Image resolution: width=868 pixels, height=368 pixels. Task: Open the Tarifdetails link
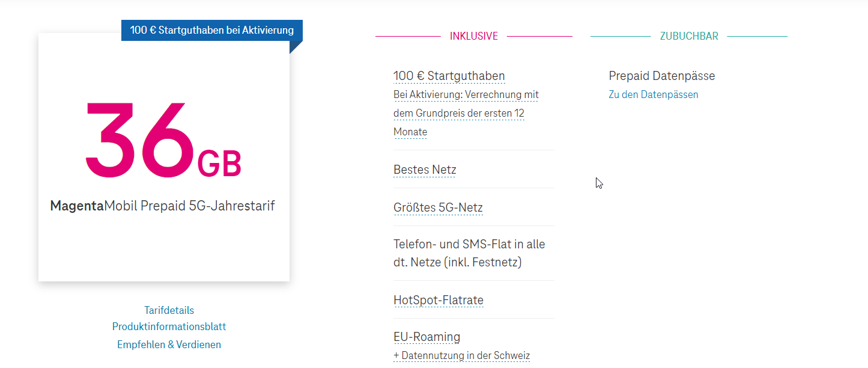click(x=169, y=310)
